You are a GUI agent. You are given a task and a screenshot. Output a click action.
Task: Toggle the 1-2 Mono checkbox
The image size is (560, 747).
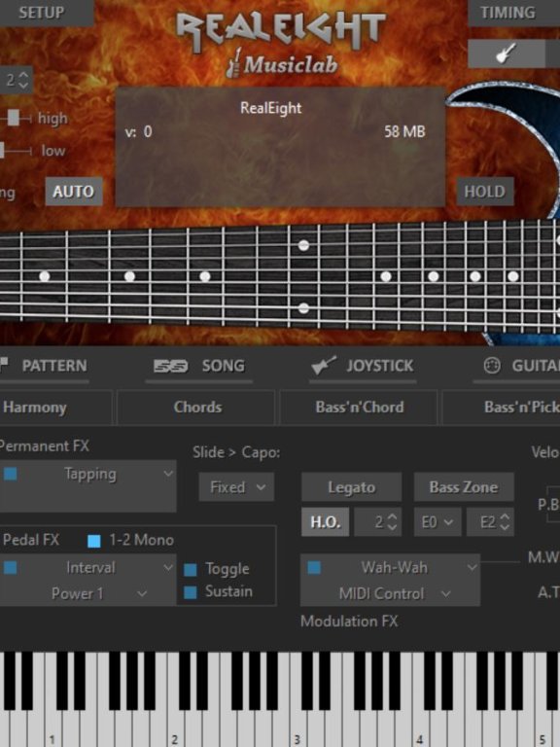94,541
